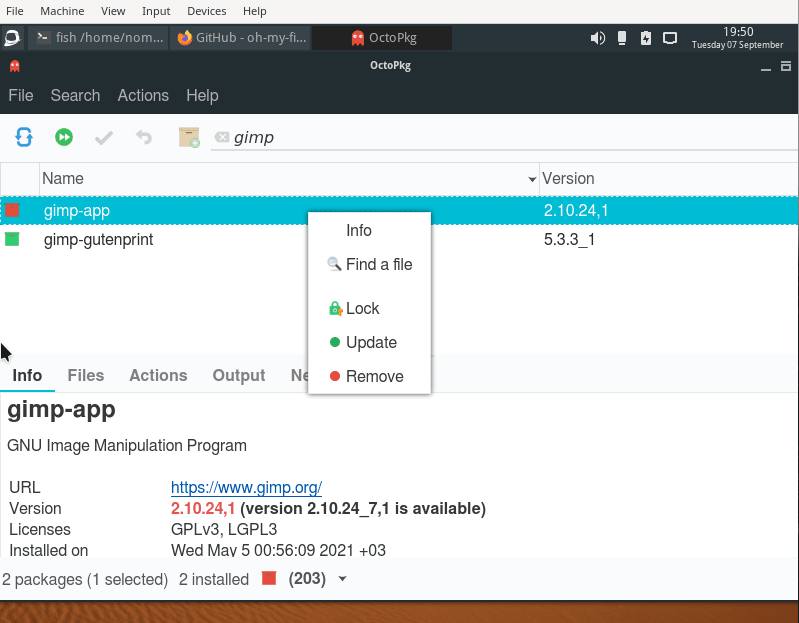Maximize the OctoPkg window
Screen dimensions: 799x623
coord(786,66)
